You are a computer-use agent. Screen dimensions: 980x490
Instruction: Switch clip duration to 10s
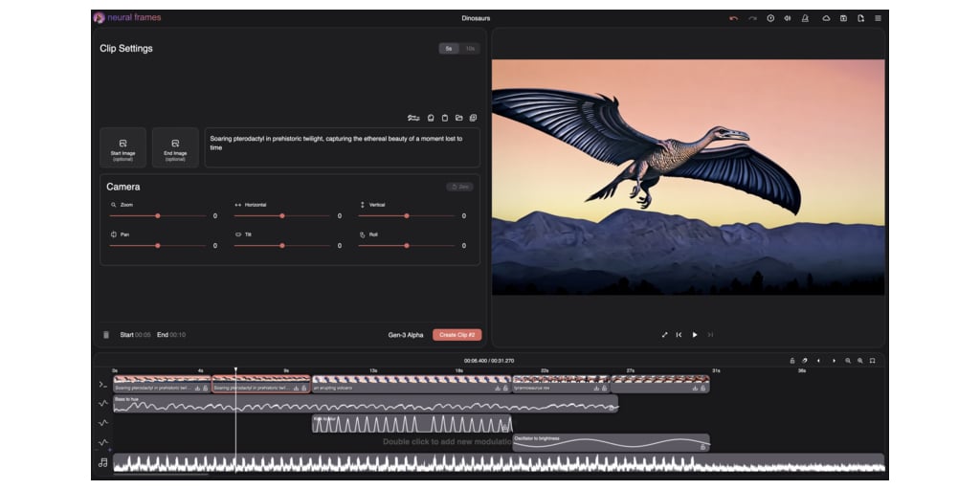coord(469,48)
